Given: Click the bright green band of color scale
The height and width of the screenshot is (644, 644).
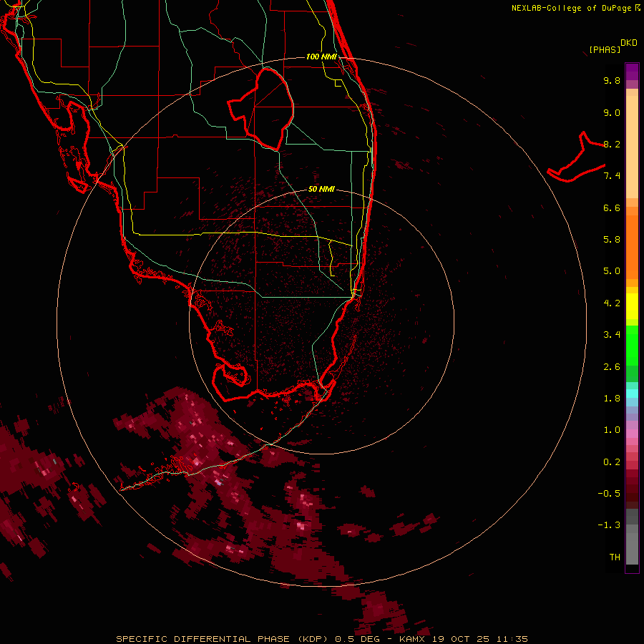Looking at the screenshot, I should 632,345.
